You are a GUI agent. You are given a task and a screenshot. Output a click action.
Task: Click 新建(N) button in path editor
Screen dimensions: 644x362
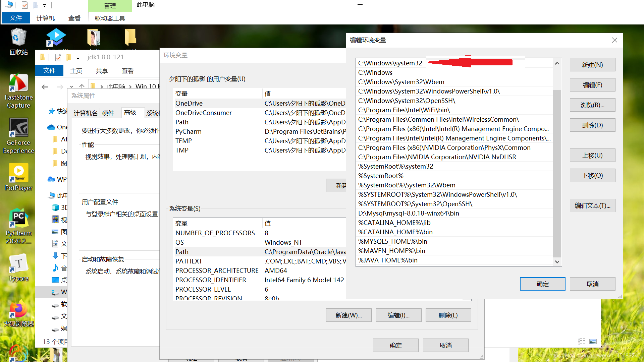tap(592, 65)
